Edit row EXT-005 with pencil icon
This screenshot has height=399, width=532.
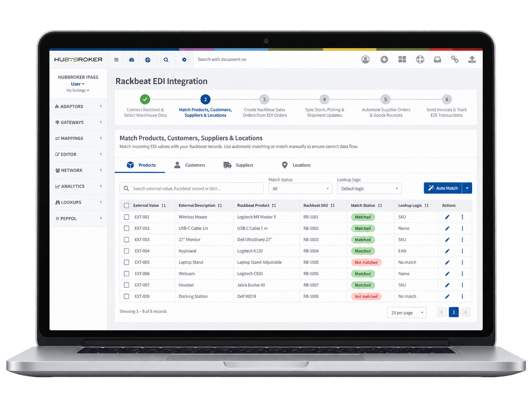point(447,262)
